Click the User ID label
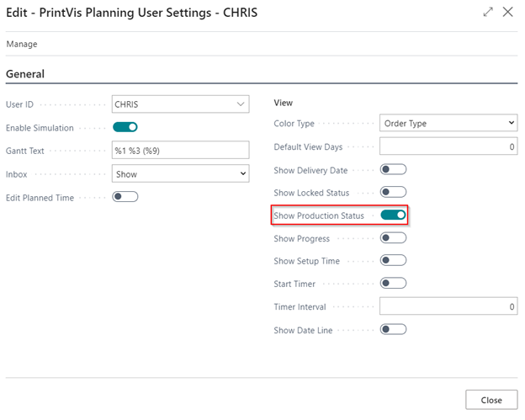This screenshot has width=525, height=420. [19, 104]
